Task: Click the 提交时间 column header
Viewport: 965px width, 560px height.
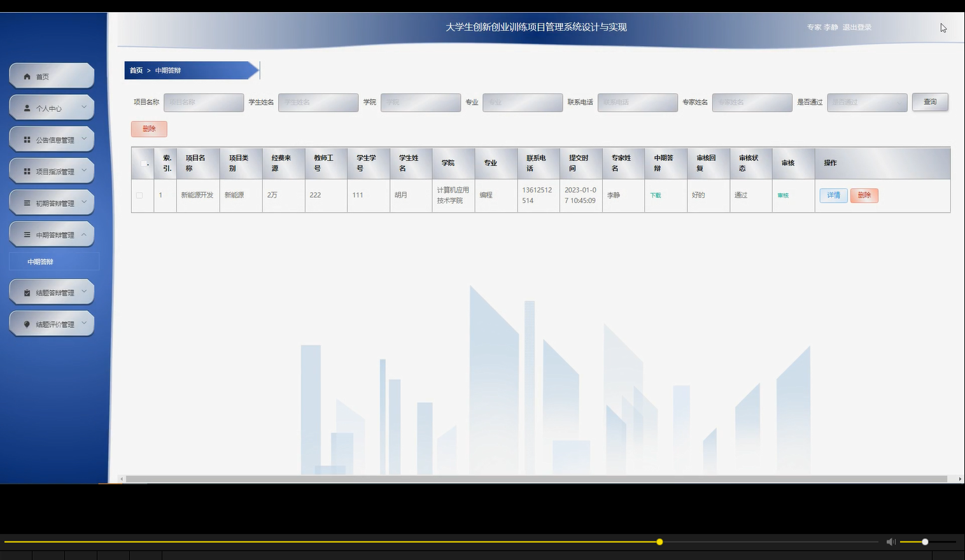Action: (x=581, y=163)
